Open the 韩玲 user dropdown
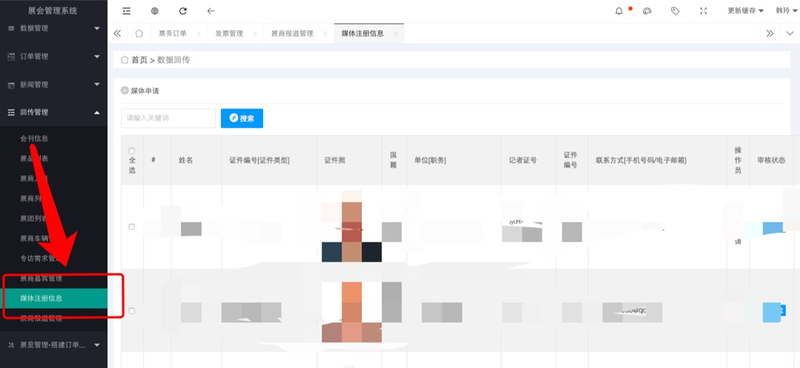 (787, 11)
